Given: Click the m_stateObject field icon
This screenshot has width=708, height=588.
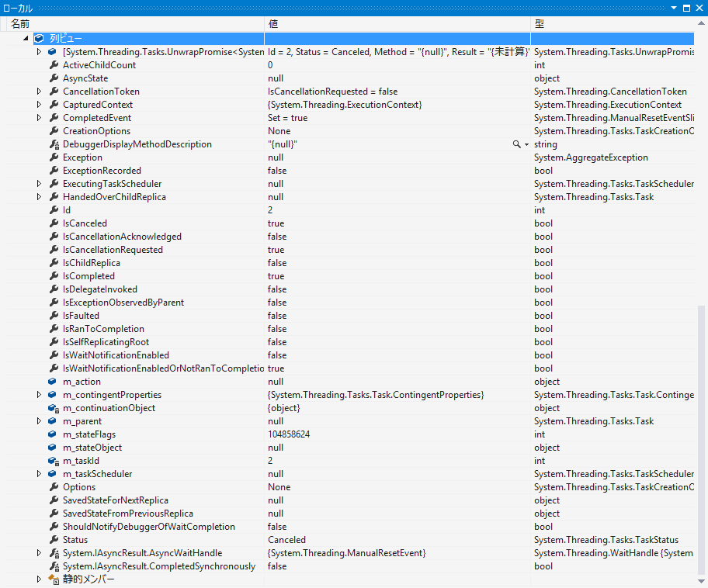Looking at the screenshot, I should point(52,448).
